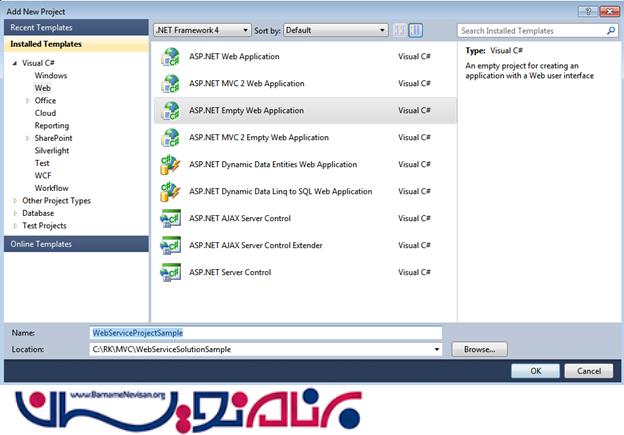Screen dimensions: 624x435
Task: Click the ASP.NET Empty Web Application icon
Action: pos(171,111)
